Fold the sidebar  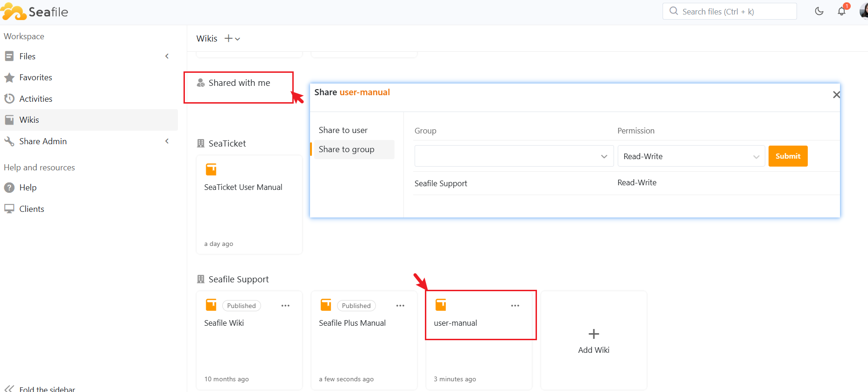[x=9, y=388]
